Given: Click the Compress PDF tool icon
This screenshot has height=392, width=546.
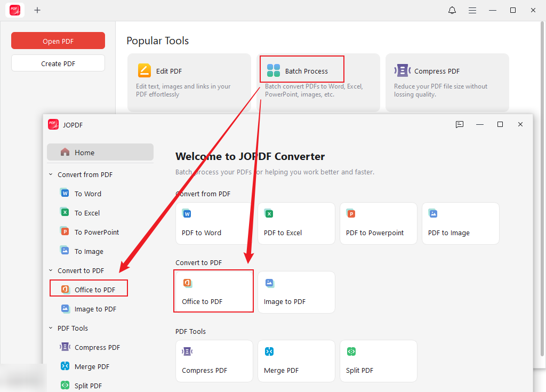Looking at the screenshot, I should (x=187, y=351).
